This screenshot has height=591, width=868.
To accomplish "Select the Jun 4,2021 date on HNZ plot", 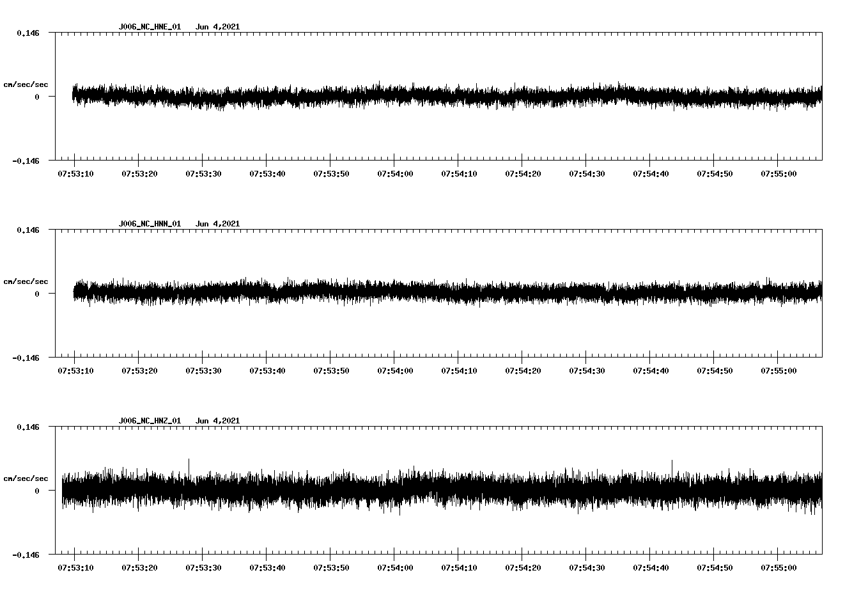I will click(217, 421).
